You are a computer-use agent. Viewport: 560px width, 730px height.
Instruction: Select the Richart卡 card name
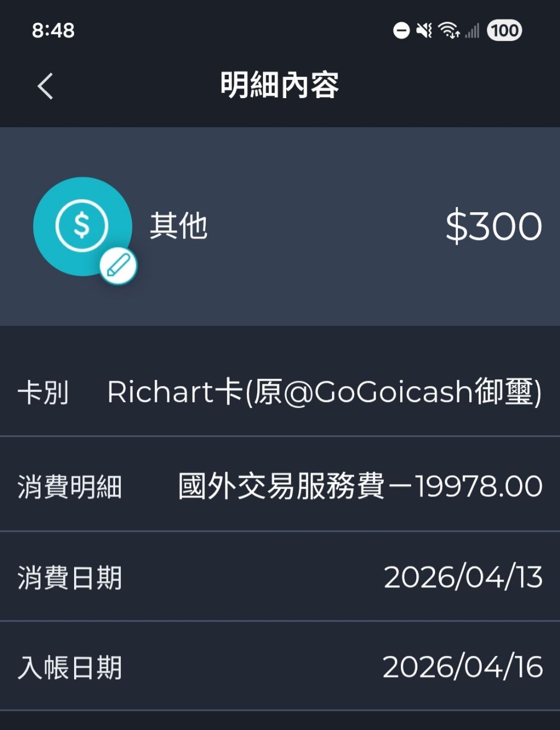click(324, 392)
